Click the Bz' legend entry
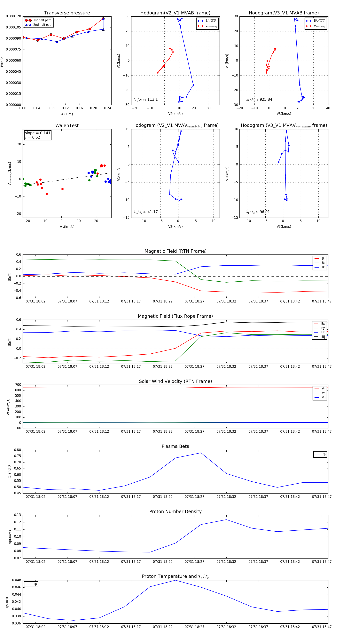Image resolution: width=351 pixels, height=644 pixels. 320,333
